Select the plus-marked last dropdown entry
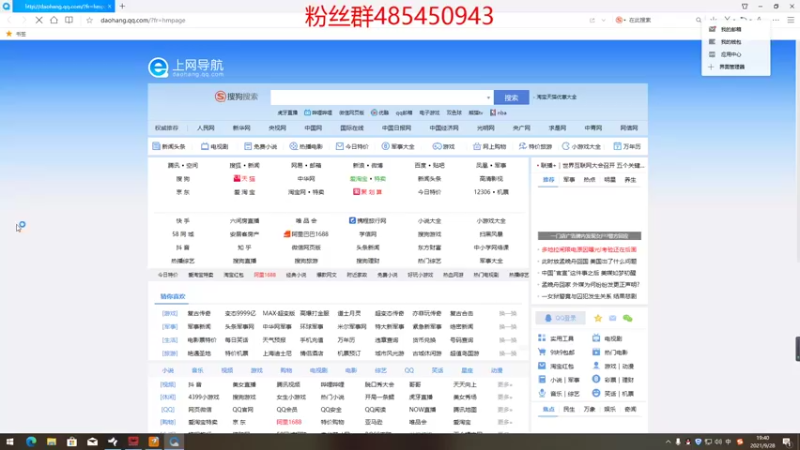800x450 pixels. [731, 67]
